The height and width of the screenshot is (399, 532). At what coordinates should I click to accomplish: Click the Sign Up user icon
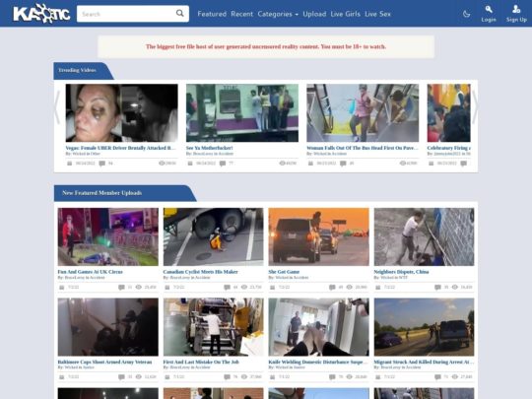pyautogui.click(x=516, y=9)
